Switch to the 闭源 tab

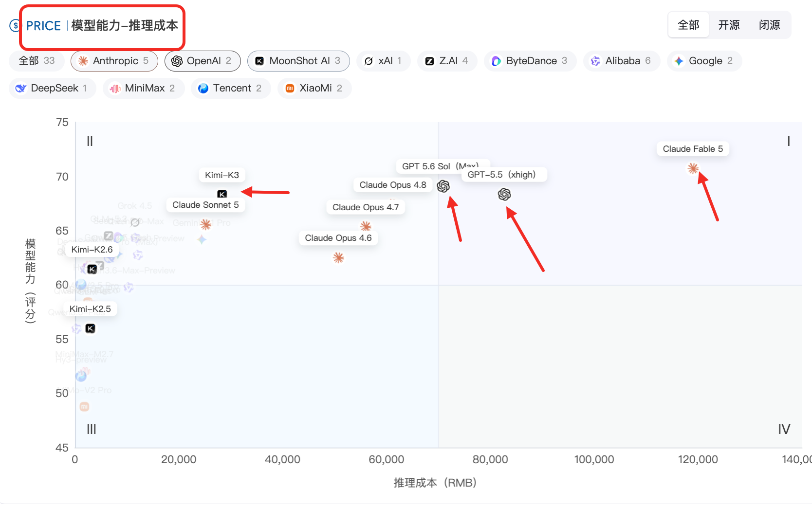pos(769,25)
